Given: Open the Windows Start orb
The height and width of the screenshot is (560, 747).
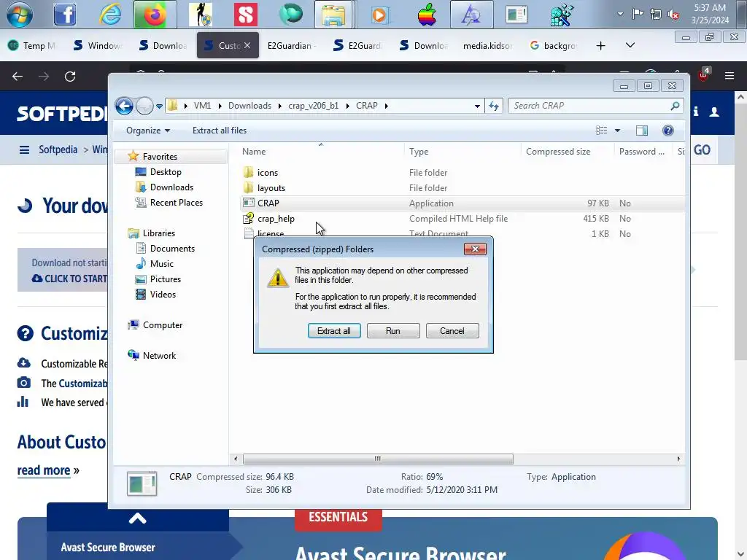Looking at the screenshot, I should pos(20,14).
